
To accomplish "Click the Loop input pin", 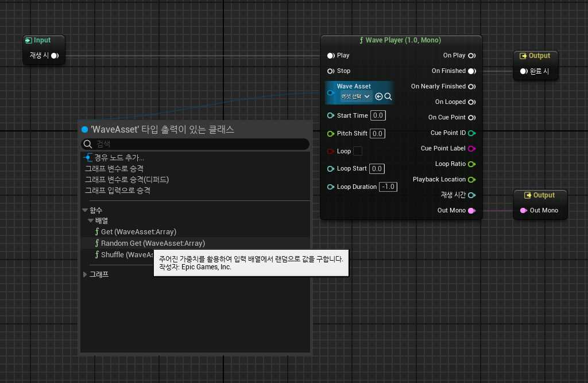I will click(330, 151).
